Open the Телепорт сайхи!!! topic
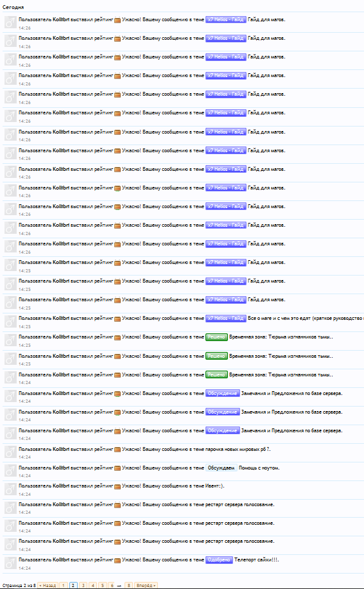364x589 pixels. click(x=256, y=559)
